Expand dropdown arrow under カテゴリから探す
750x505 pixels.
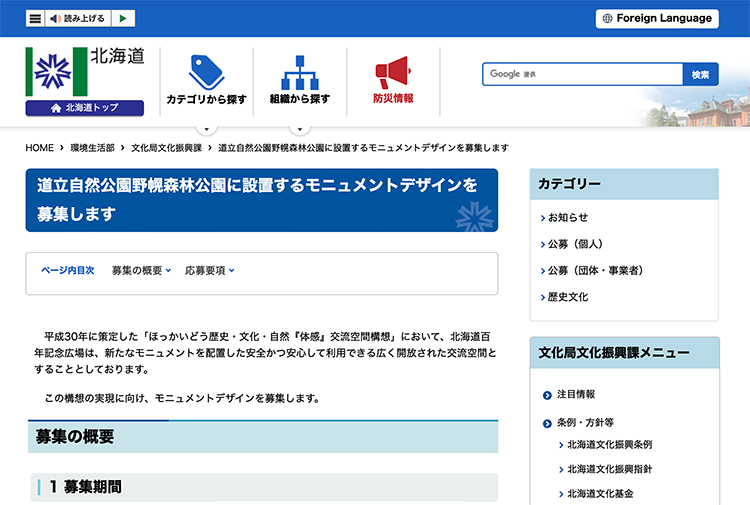click(x=207, y=129)
